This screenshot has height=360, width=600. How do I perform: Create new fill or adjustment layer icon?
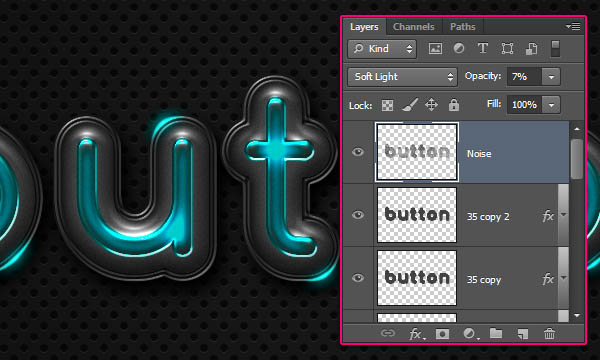click(470, 334)
